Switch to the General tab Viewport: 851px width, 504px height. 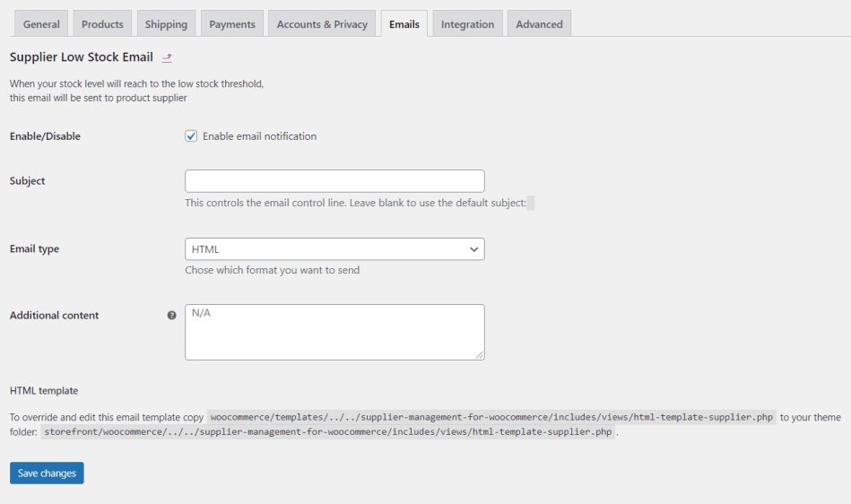pos(41,24)
